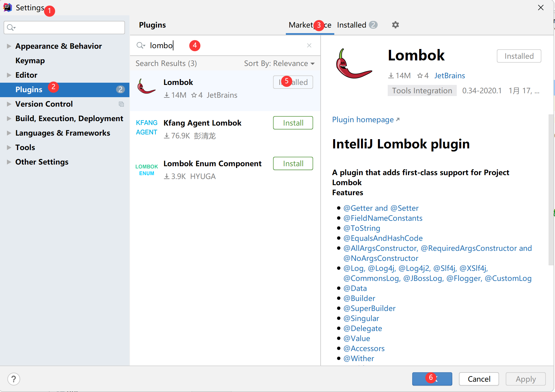Click the Apply button
555x392 pixels.
coord(525,379)
